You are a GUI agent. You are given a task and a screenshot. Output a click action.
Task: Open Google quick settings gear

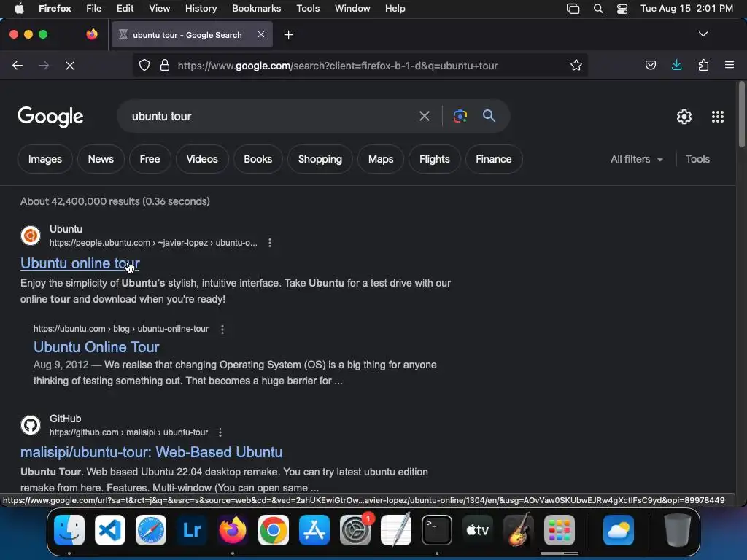point(684,117)
